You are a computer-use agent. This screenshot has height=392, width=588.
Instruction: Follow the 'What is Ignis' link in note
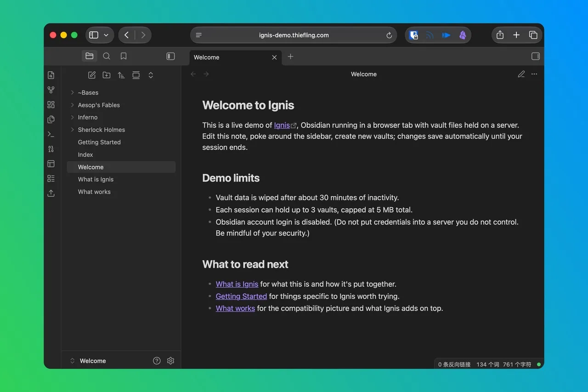pos(237,284)
